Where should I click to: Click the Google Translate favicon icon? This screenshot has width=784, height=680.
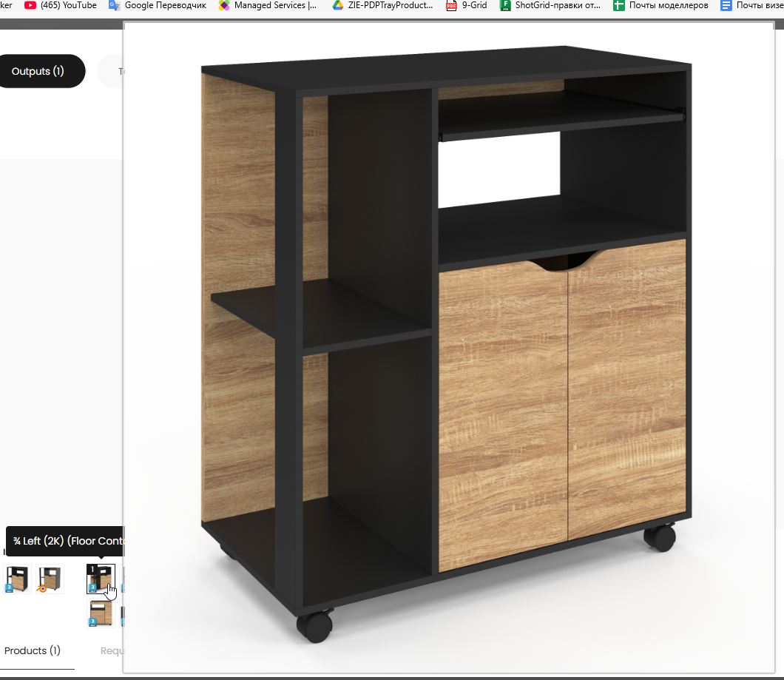coord(115,5)
